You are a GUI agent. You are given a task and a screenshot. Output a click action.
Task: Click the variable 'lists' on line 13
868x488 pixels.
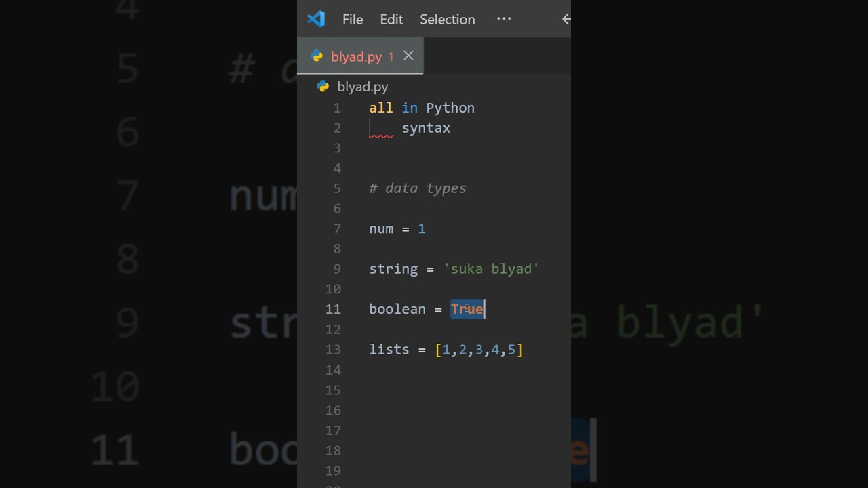click(x=389, y=350)
